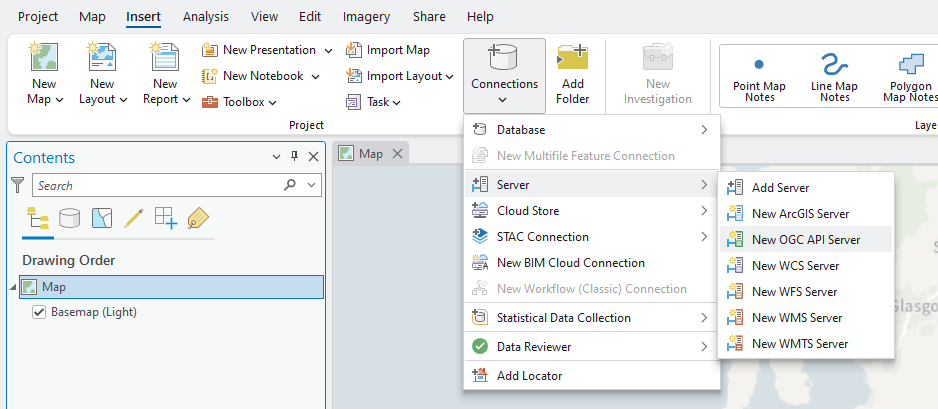This screenshot has height=409, width=938.
Task: Open search options dropdown in Contents
Action: tap(311, 185)
